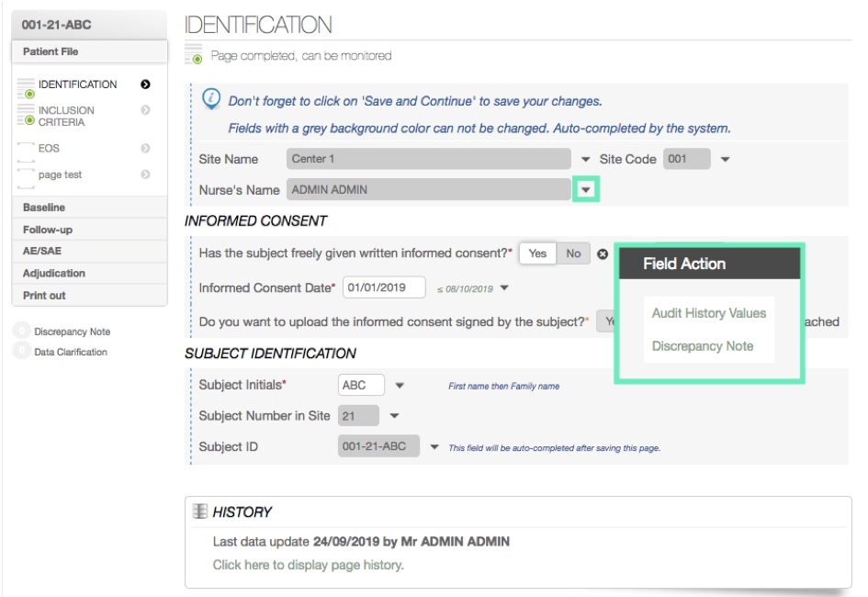The height and width of the screenshot is (597, 868).
Task: Click the arrow icon beside page test
Action: [x=145, y=175]
